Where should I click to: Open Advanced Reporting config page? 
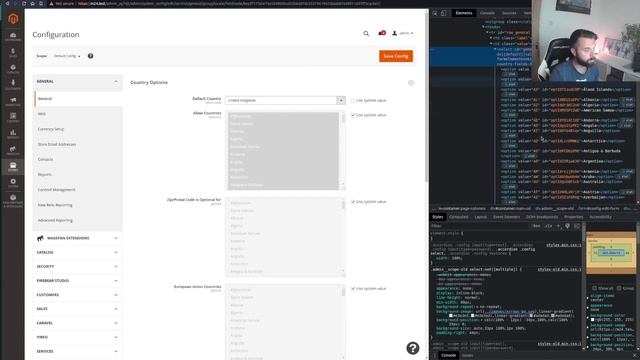click(x=55, y=220)
